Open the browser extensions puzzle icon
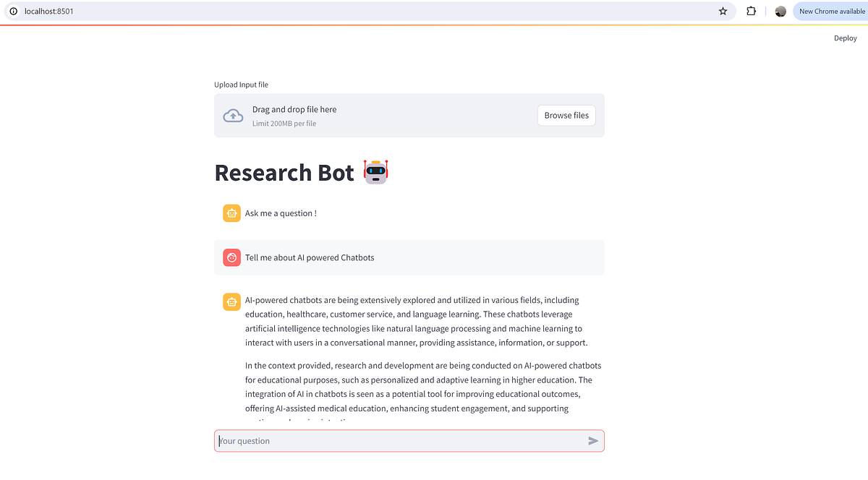The width and height of the screenshot is (868, 480). pos(751,11)
